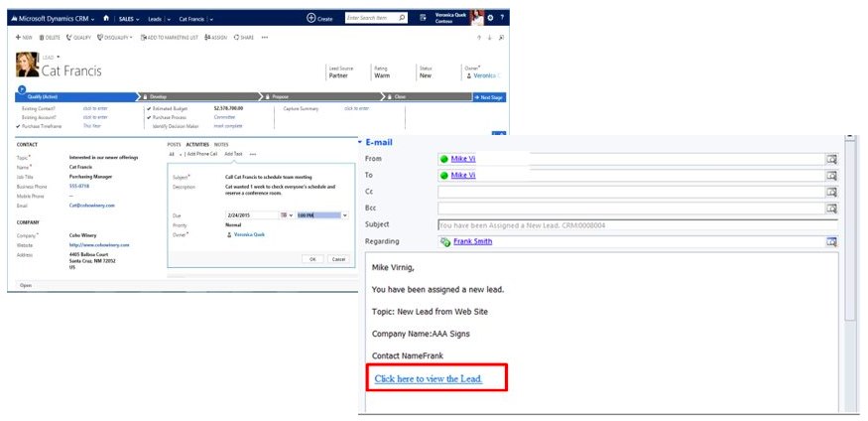Viewport: 868px width, 421px height.
Task: Expand the Leads breadcrumb dropdown
Action: pos(170,19)
